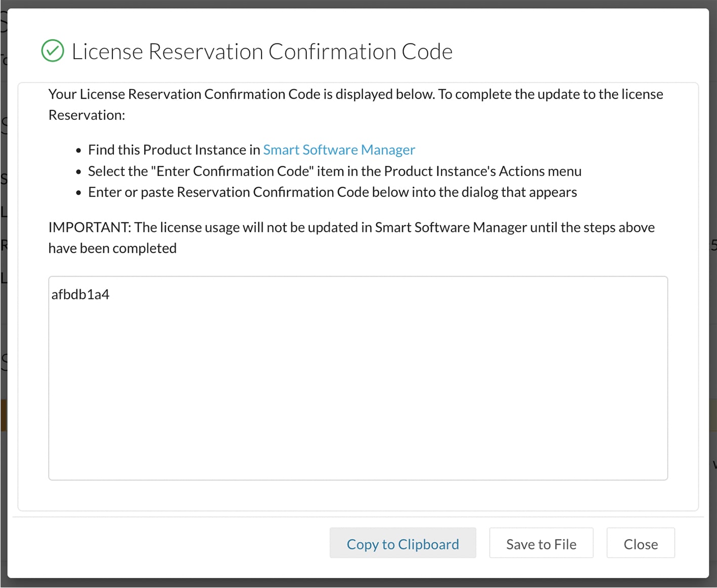The height and width of the screenshot is (588, 717).
Task: Click the afbdb1a4 confirmation code text
Action: point(80,294)
